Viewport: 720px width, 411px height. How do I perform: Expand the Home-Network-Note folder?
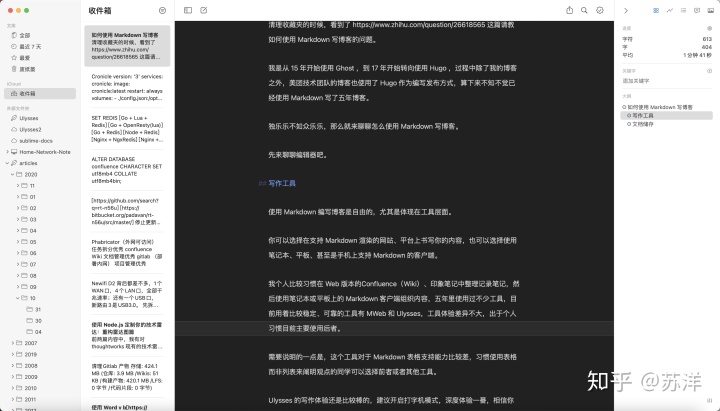point(7,152)
